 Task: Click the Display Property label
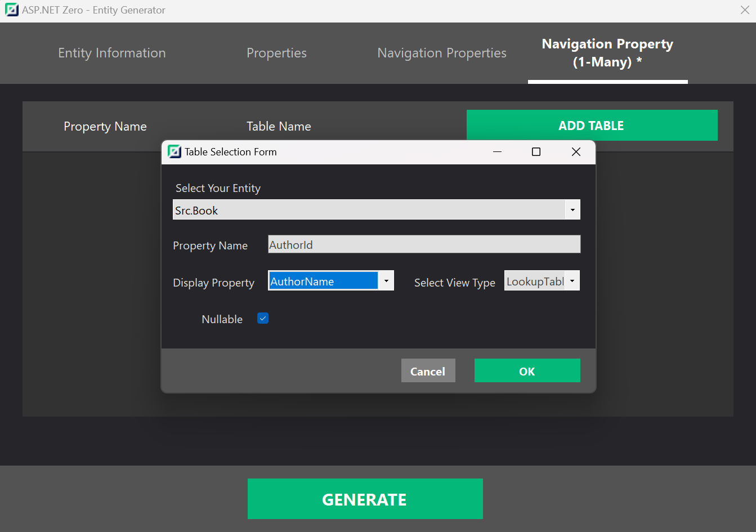click(x=213, y=283)
